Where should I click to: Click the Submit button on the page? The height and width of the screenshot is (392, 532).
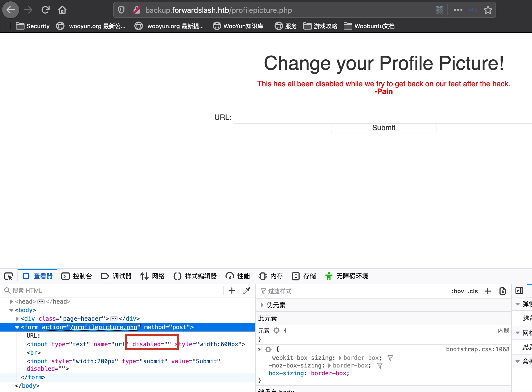point(384,128)
